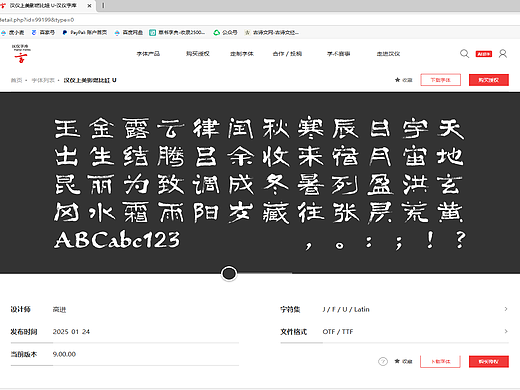The height and width of the screenshot is (390, 520).
Task: Go to the font list breadcrumb link
Action: [43, 80]
